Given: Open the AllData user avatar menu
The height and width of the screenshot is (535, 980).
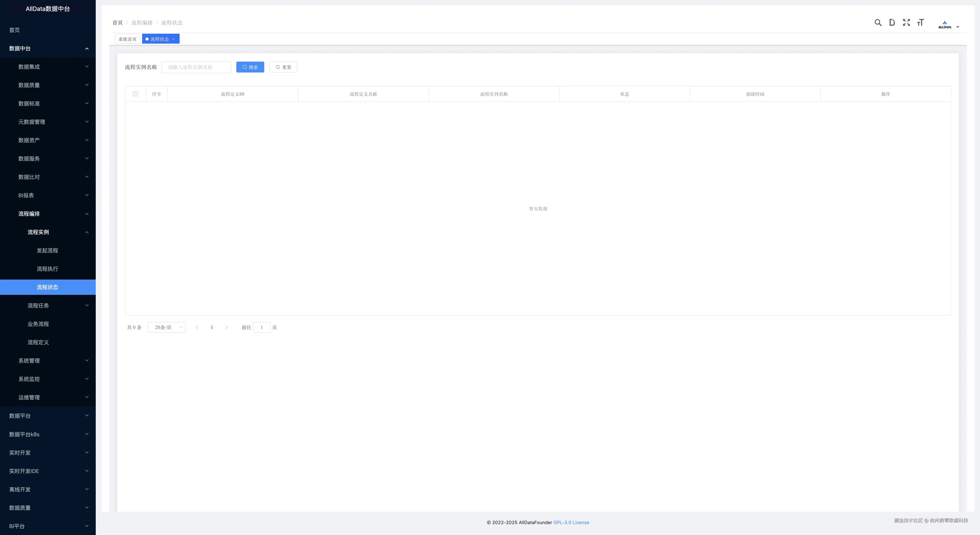Looking at the screenshot, I should point(948,25).
